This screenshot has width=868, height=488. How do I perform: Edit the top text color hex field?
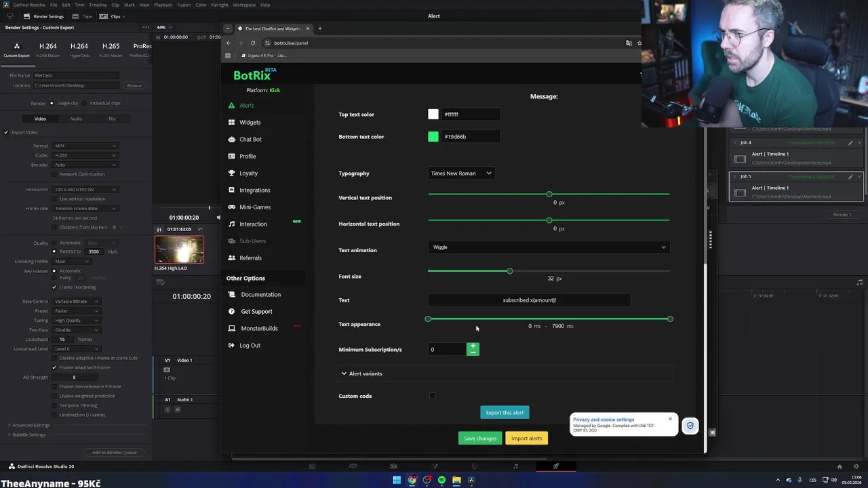[x=471, y=115]
